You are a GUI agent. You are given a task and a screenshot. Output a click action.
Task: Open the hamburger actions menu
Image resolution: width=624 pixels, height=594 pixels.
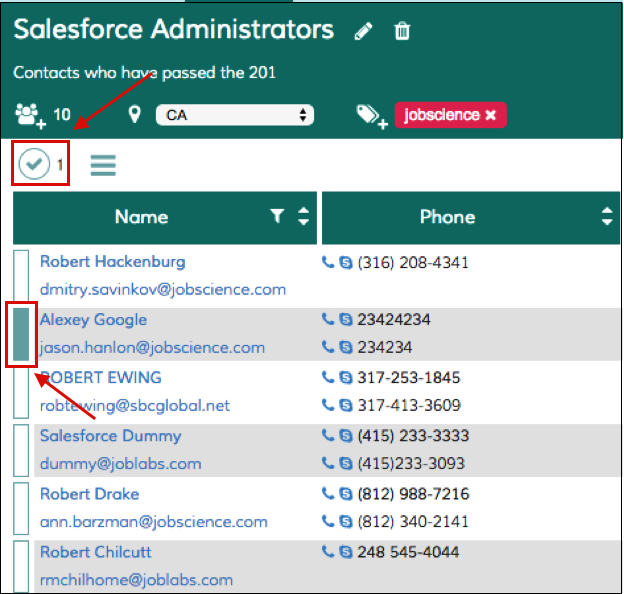pyautogui.click(x=103, y=165)
